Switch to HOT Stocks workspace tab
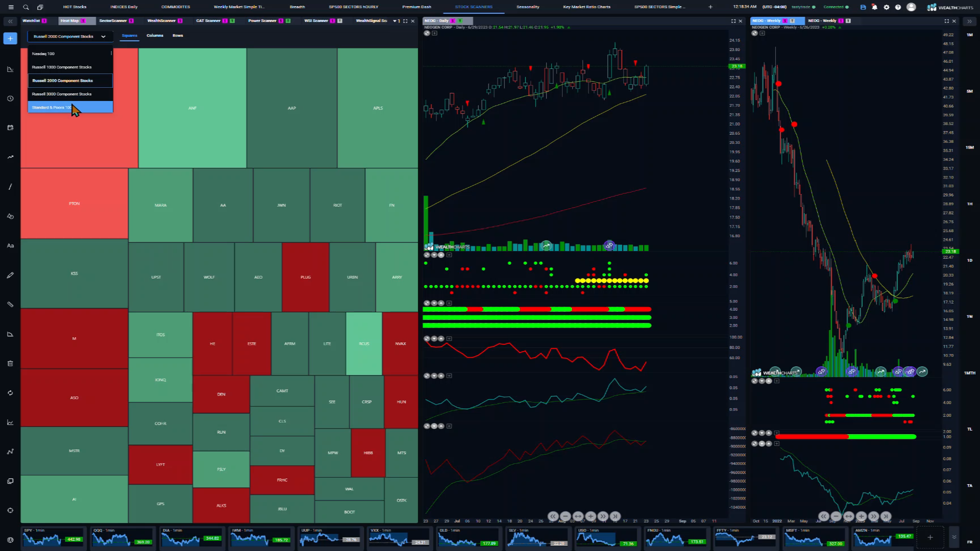This screenshot has height=551, width=980. (x=75, y=7)
